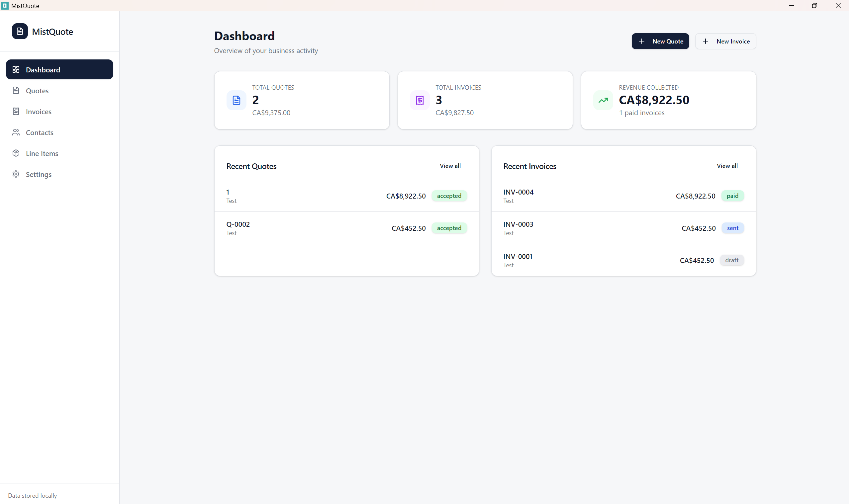Click the green Revenue Collected trend icon
849x504 pixels.
pyautogui.click(x=603, y=100)
